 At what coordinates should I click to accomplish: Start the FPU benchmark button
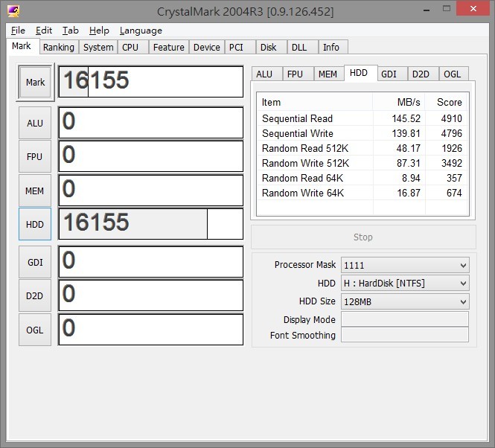35,157
